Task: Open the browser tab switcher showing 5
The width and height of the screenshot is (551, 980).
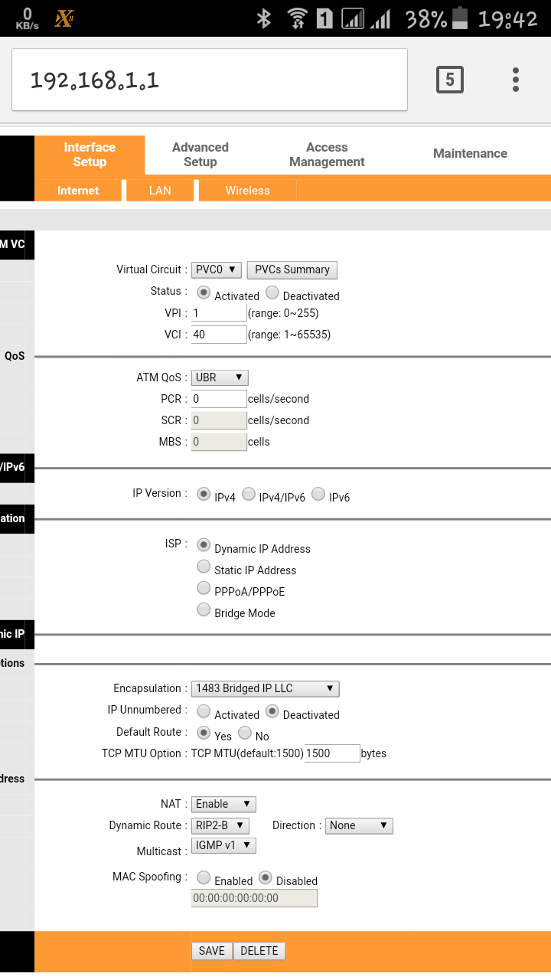Action: pos(449,80)
